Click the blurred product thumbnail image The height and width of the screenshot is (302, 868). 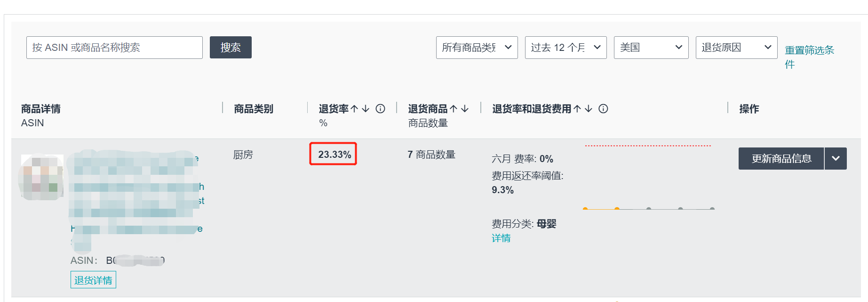pos(42,178)
